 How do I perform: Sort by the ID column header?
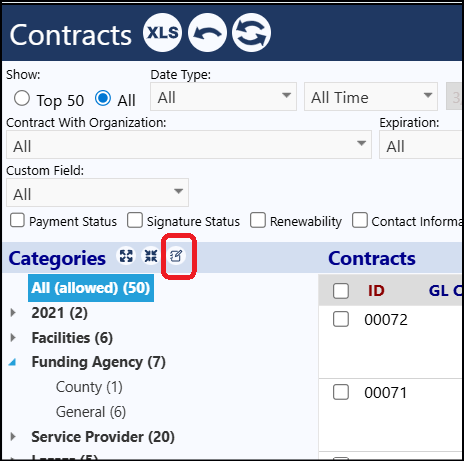point(376,291)
